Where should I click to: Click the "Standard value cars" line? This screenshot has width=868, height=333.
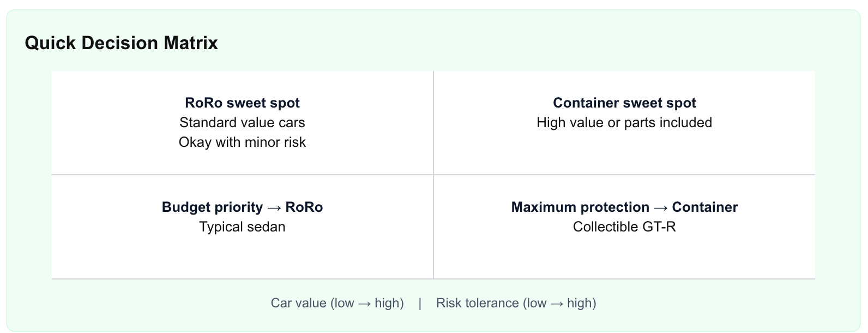242,122
